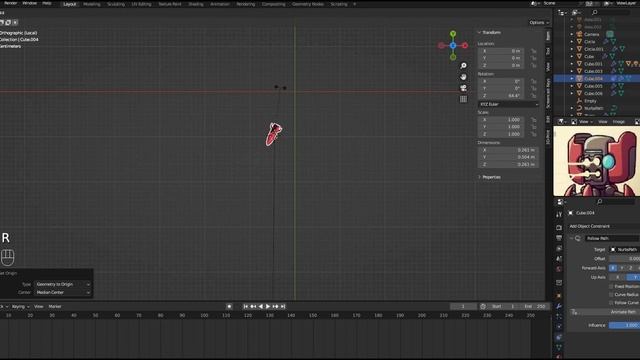The height and width of the screenshot is (360, 640).
Task: Click the robot image thumbnail in image editor
Action: tap(597, 161)
